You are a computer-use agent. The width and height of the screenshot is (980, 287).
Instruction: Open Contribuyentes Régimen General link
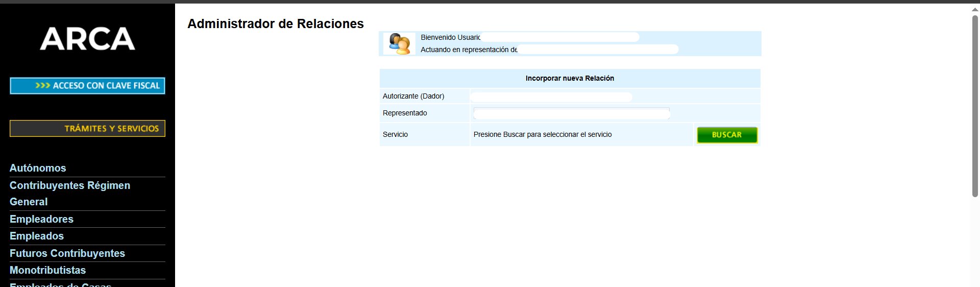(70, 194)
